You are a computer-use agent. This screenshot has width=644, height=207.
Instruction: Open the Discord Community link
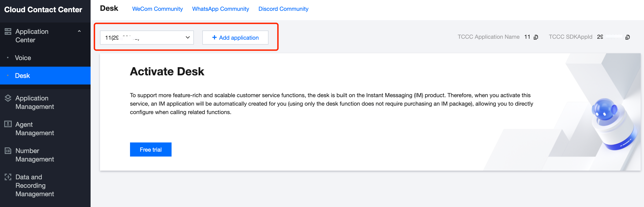283,9
